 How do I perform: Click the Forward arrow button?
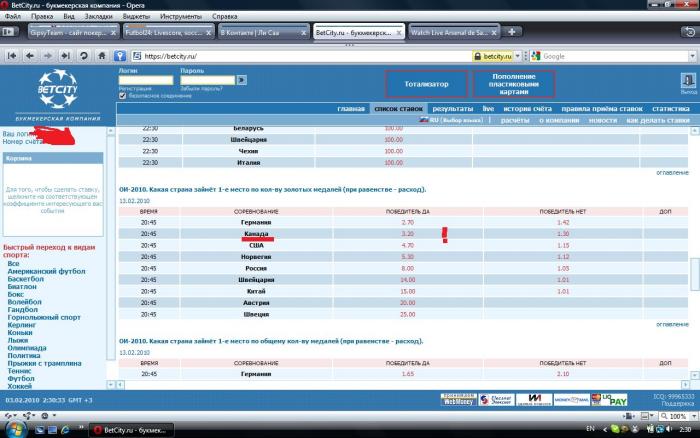tap(48, 56)
